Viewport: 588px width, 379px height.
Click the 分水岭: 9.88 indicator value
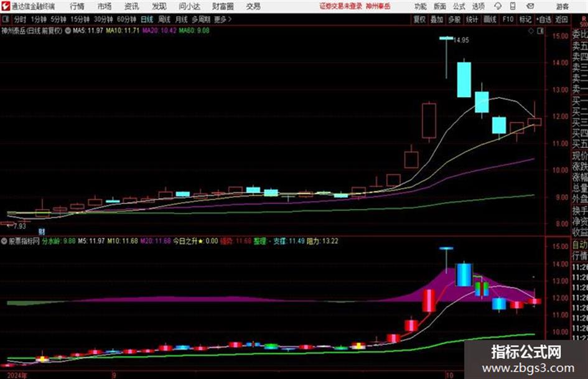59,241
